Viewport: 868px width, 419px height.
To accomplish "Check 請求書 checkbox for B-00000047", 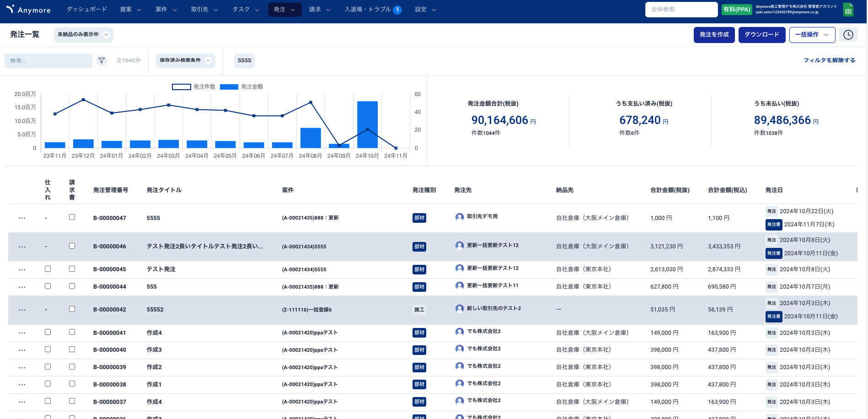I will (x=72, y=217).
